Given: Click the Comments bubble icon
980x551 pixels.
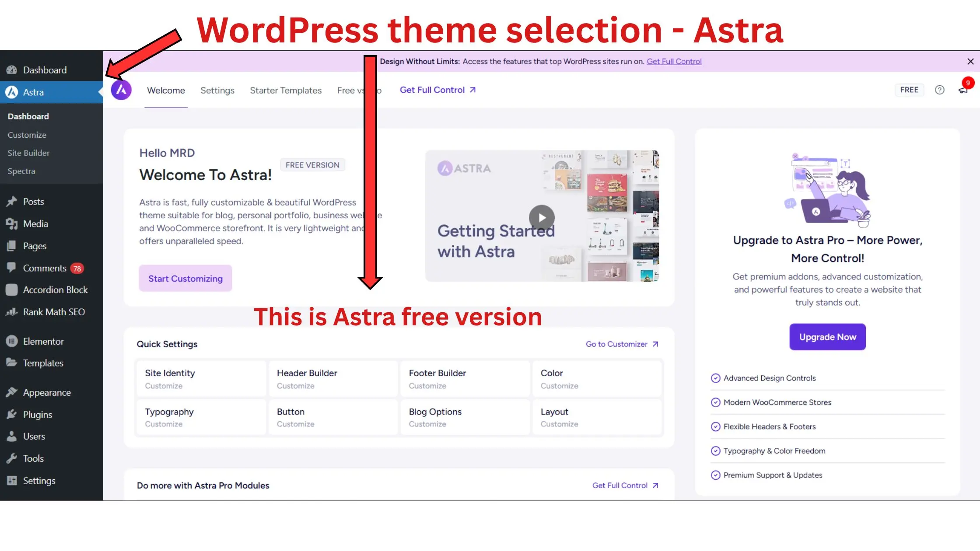Looking at the screenshot, I should click(x=12, y=268).
